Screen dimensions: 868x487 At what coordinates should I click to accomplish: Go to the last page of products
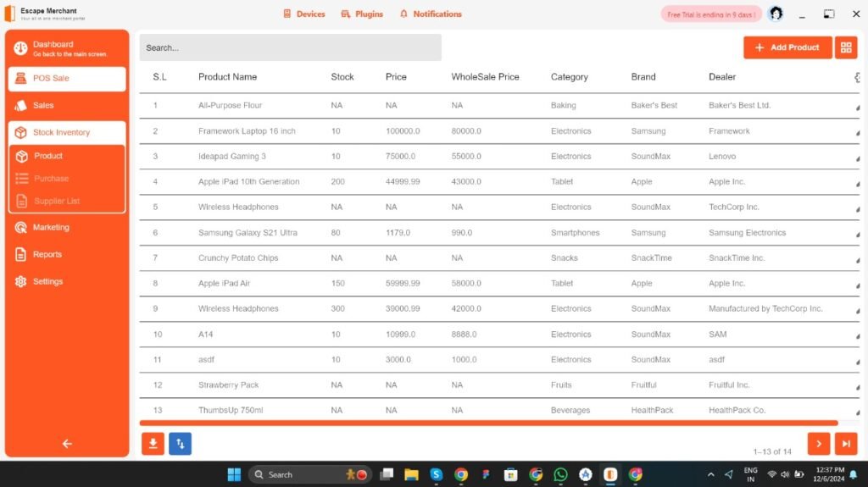[845, 443]
